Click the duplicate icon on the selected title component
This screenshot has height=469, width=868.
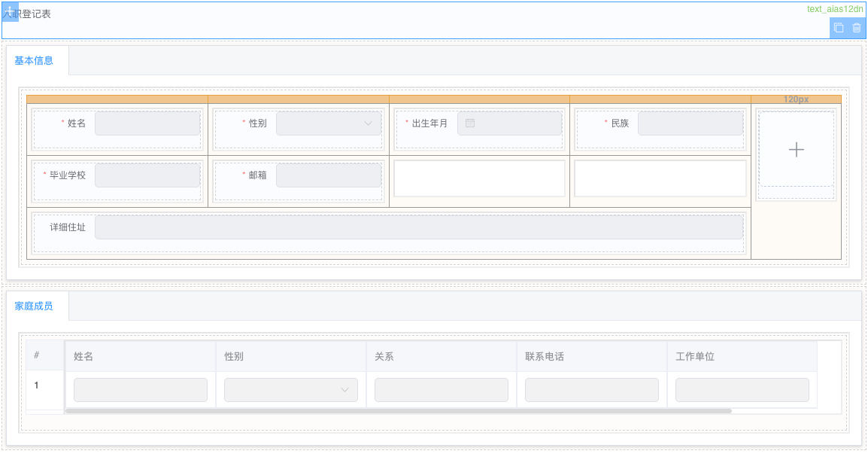coord(839,28)
